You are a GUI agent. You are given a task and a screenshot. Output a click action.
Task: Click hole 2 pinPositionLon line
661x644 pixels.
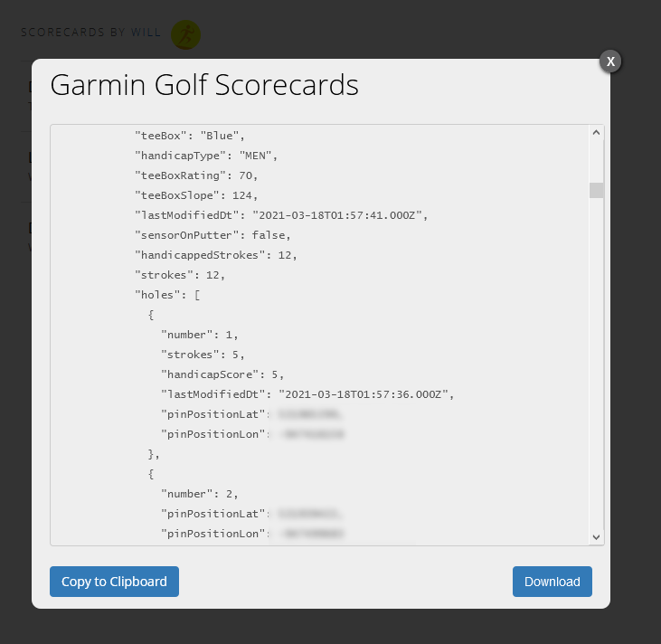pos(253,534)
